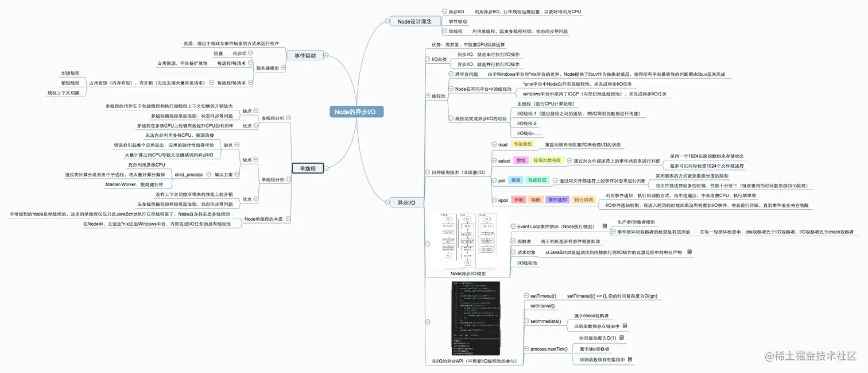
Task: Select the 无法充分利用多核CPU，资源浪费 node
Action: pyautogui.click(x=180, y=134)
